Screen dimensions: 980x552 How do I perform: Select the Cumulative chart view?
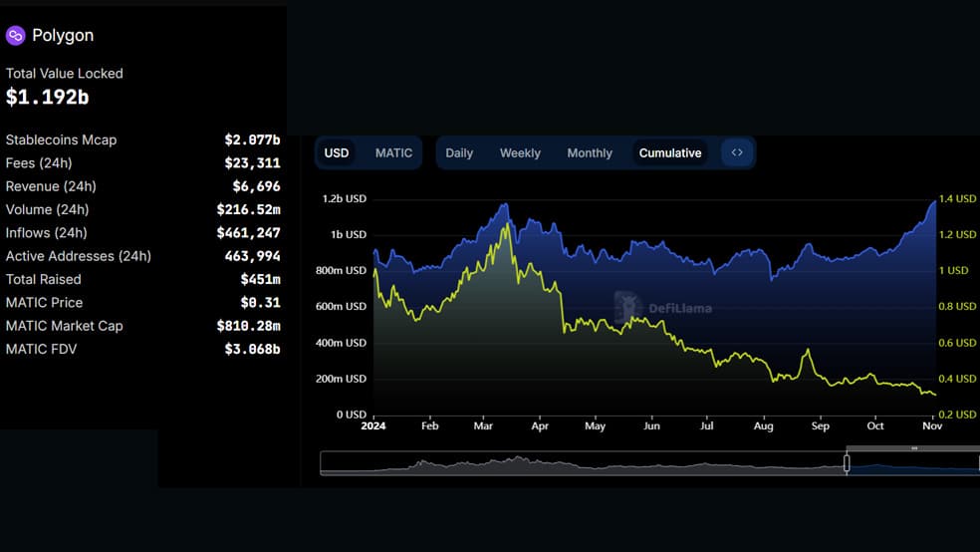pyautogui.click(x=670, y=153)
